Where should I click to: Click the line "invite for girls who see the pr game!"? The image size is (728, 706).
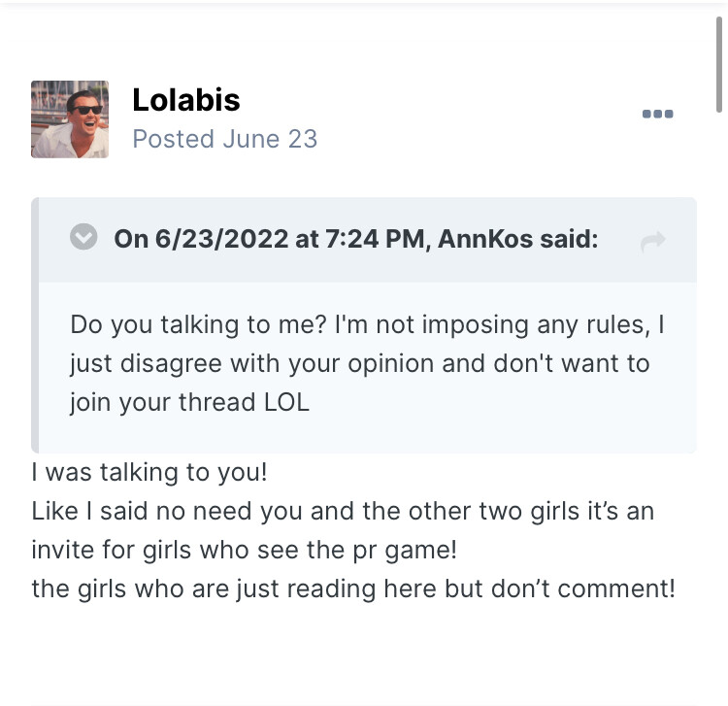[244, 550]
